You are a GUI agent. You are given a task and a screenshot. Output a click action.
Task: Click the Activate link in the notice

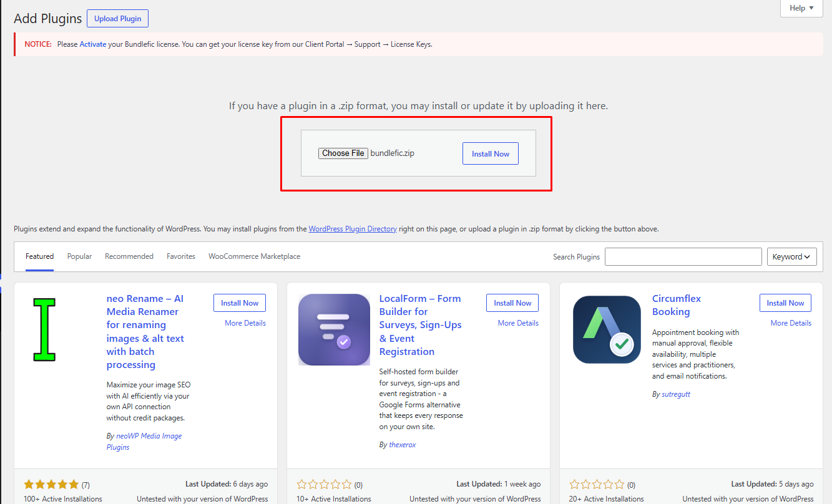tap(93, 44)
